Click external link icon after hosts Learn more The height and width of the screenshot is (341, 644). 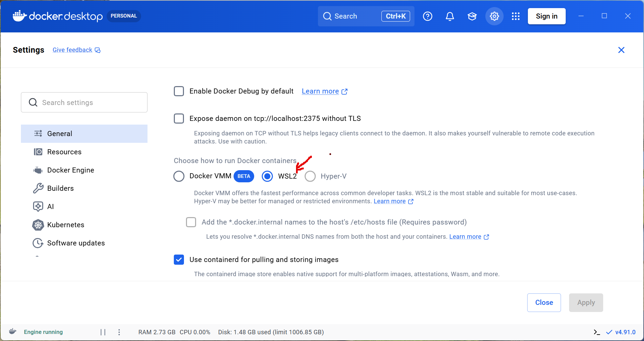(486, 237)
